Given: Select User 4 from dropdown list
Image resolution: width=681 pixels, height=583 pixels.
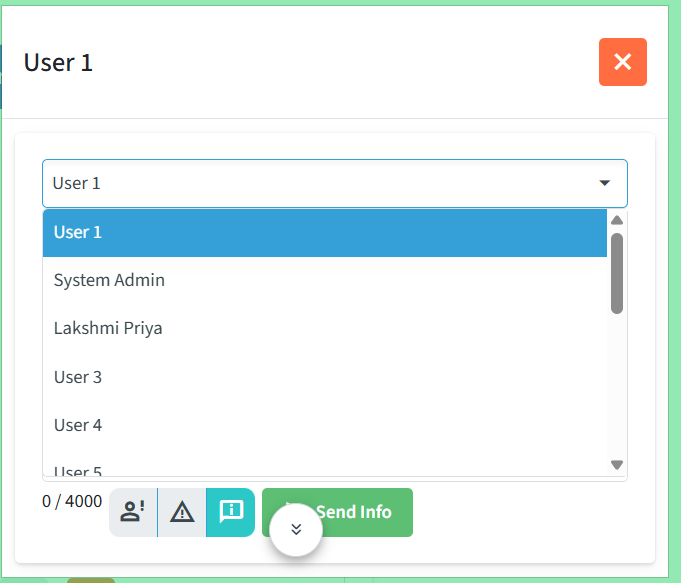Looking at the screenshot, I should tap(325, 425).
